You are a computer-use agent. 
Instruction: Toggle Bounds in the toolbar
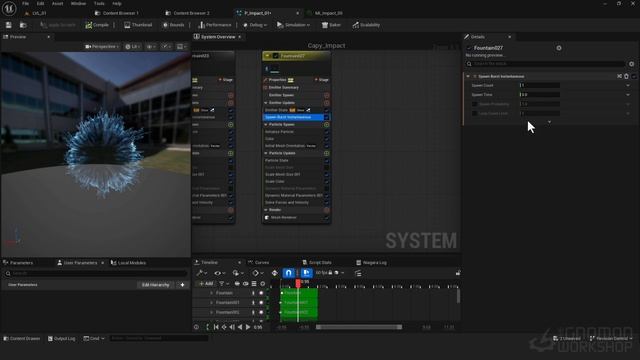coord(173,25)
